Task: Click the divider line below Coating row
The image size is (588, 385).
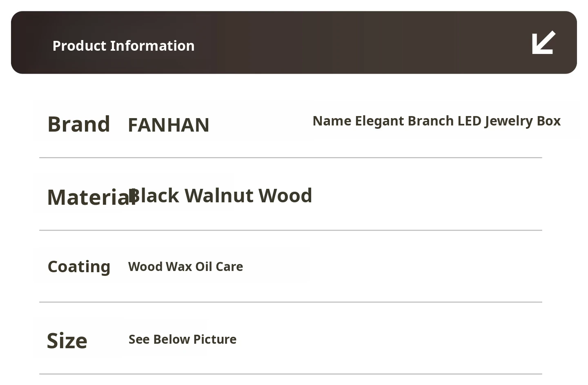Action: point(290,302)
